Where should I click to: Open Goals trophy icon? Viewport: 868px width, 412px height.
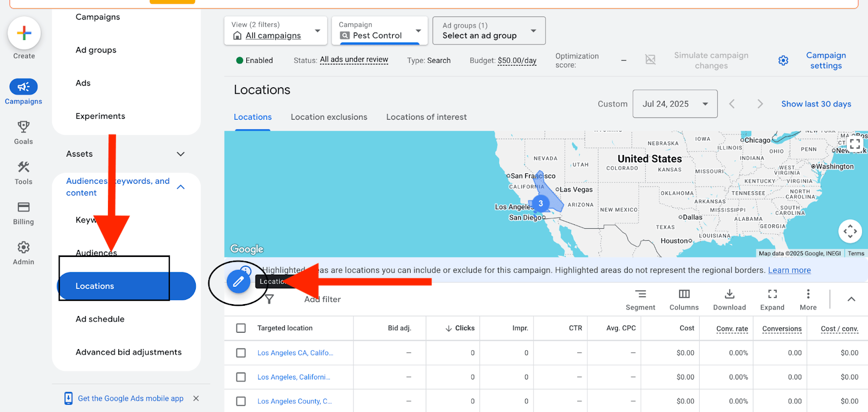click(x=23, y=127)
